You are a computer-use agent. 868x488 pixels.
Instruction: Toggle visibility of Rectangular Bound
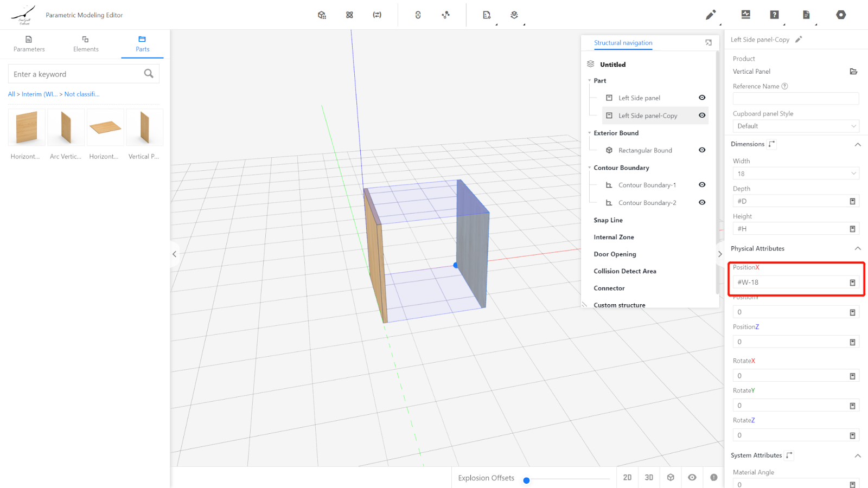click(x=702, y=150)
